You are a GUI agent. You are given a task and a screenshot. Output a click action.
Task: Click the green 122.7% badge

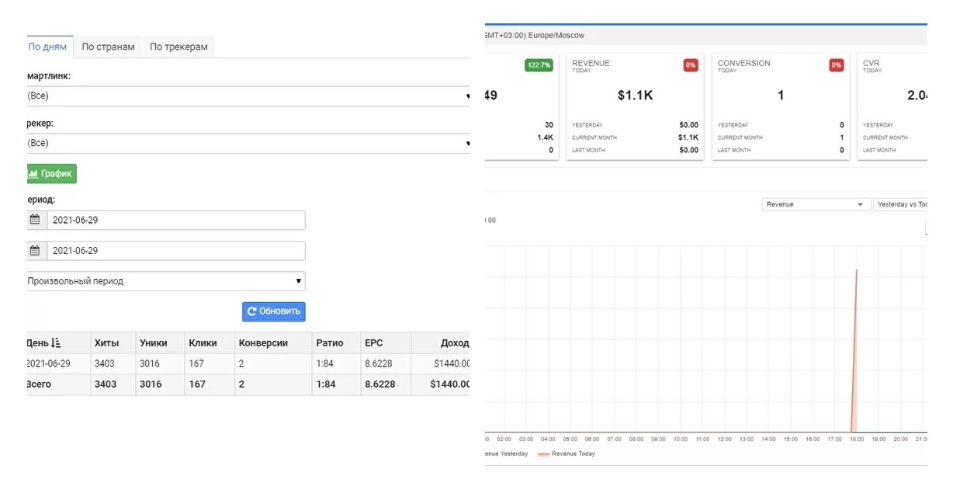tap(538, 66)
